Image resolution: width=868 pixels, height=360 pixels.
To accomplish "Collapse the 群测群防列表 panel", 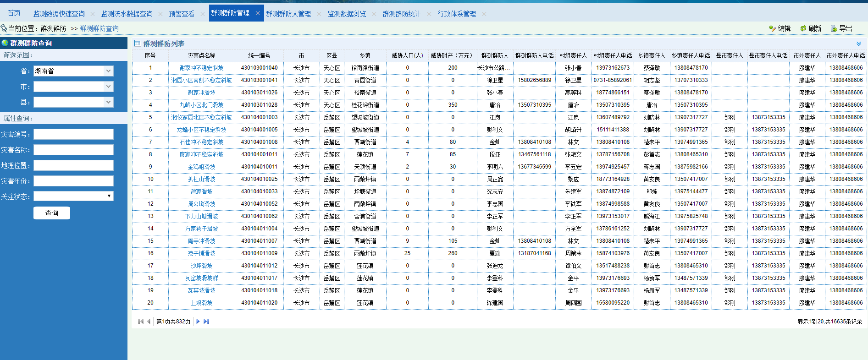I will [x=858, y=44].
